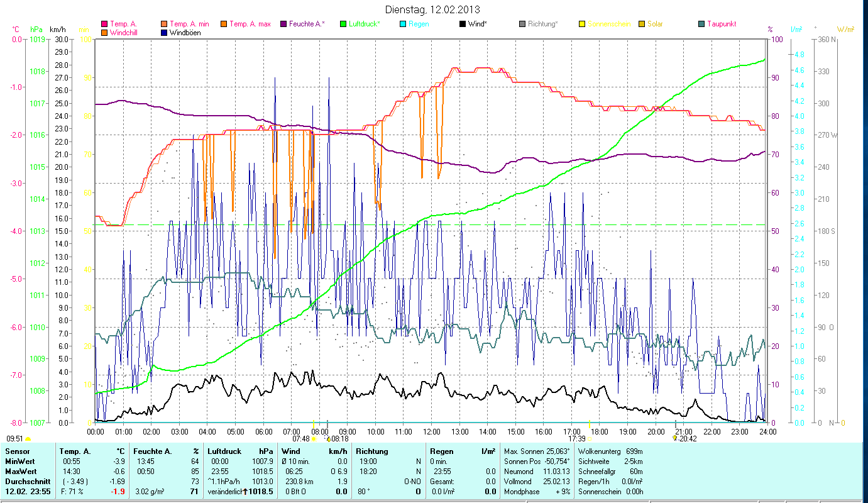Click the sunrise marker at 07:48
Viewport: 868px width, 503px height.
pyautogui.click(x=313, y=439)
